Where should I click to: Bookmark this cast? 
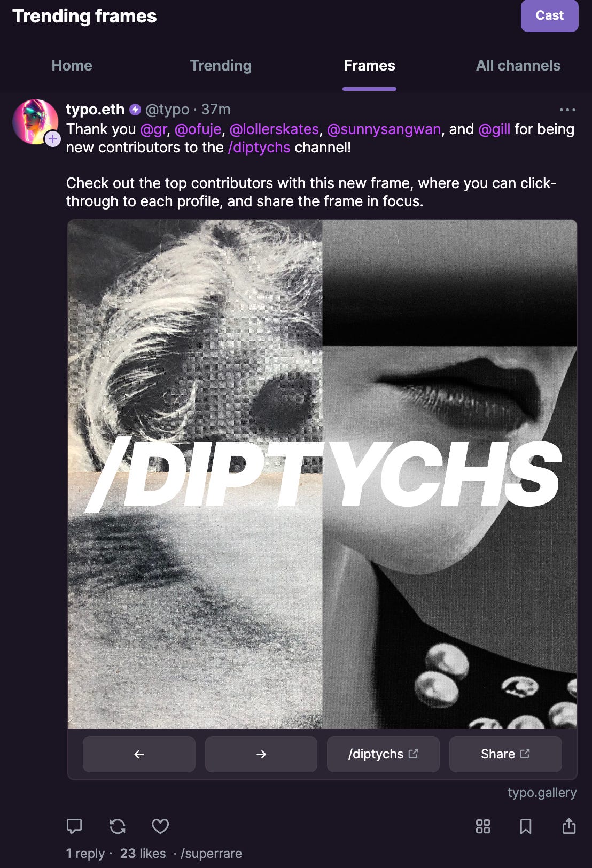click(526, 826)
